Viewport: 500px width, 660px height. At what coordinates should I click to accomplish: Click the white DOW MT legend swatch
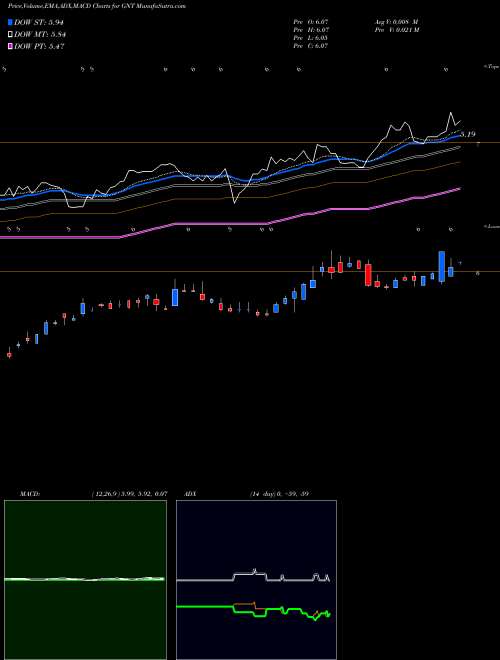coord(10,34)
